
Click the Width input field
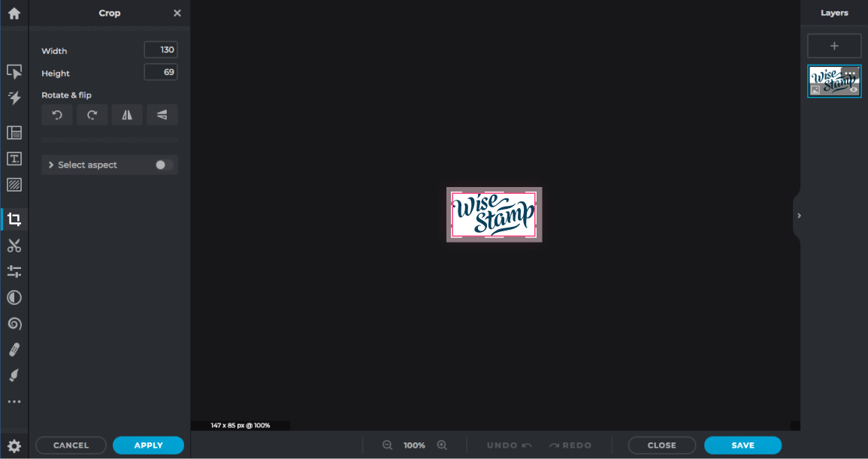click(x=161, y=50)
